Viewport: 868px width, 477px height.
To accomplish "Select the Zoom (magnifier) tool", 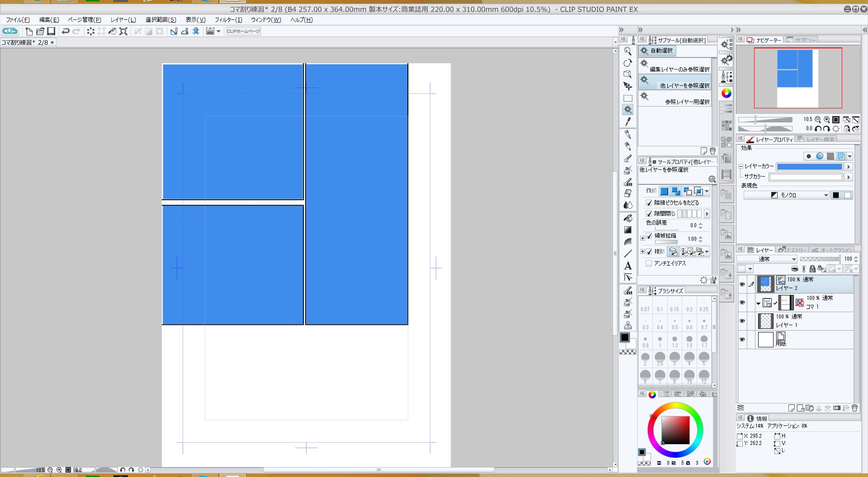I will (x=627, y=51).
